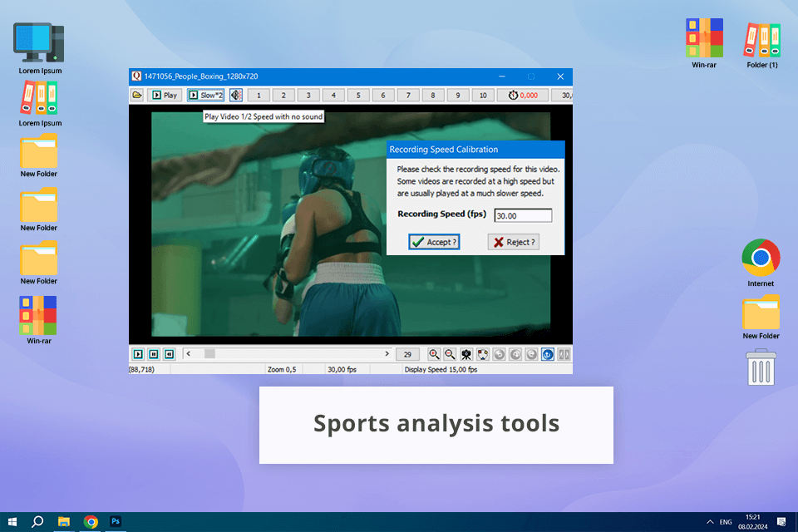
Task: Toggle the sound speaker icon
Action: 236,96
